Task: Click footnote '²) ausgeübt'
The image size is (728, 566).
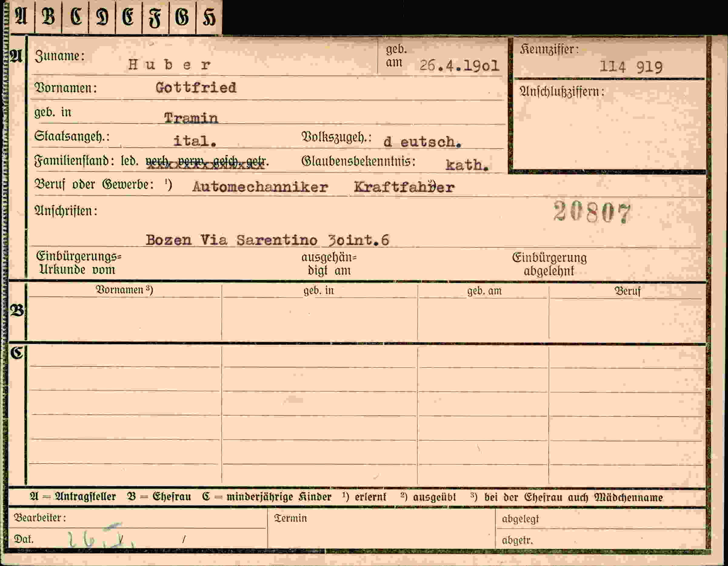Action: click(x=428, y=497)
